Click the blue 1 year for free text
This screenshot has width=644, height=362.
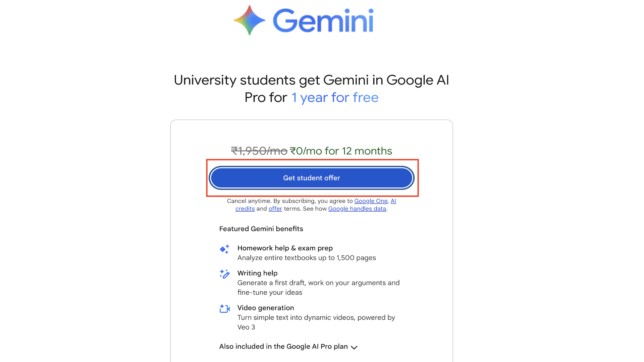point(335,98)
